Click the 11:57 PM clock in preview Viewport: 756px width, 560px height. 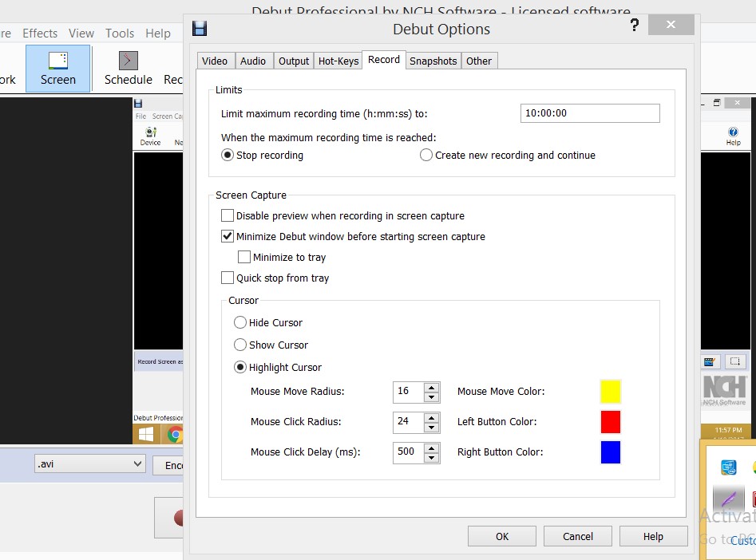[728, 429]
